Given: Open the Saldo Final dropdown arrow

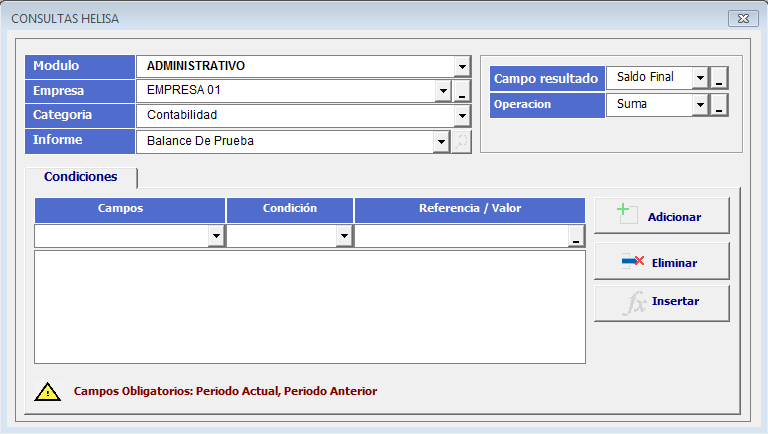Looking at the screenshot, I should click(x=700, y=78).
